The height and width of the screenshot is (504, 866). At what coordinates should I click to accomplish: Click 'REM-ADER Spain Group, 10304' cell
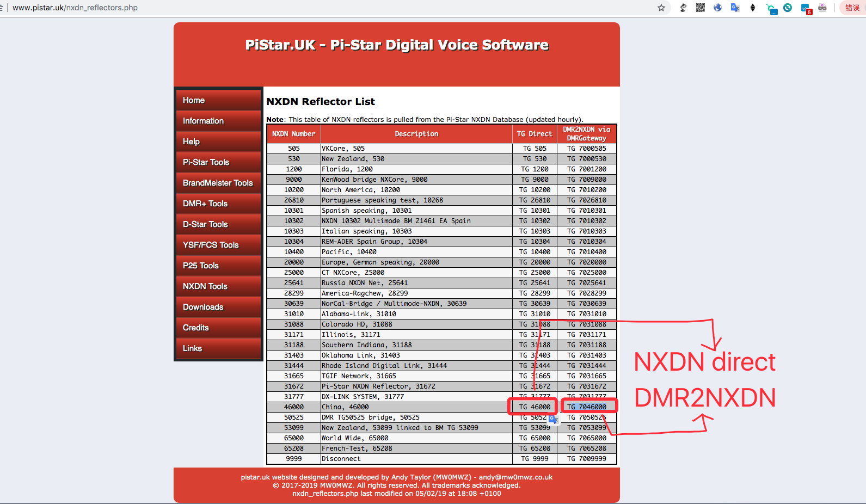416,242
